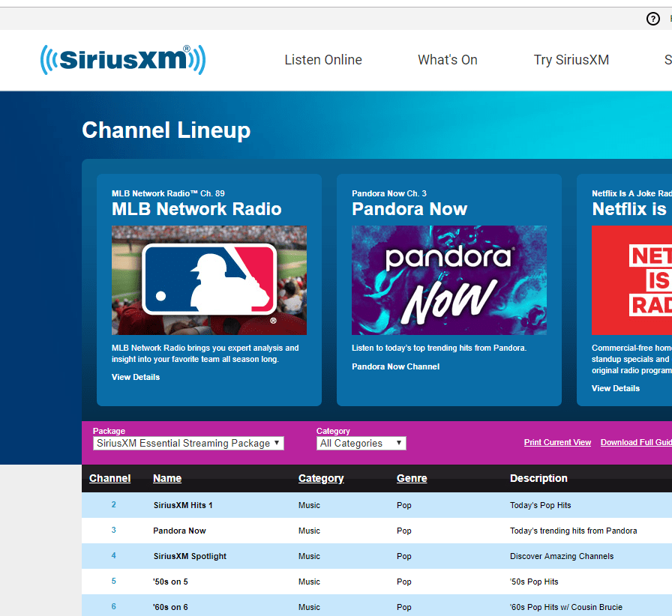Sort table by Channel column

pos(109,478)
